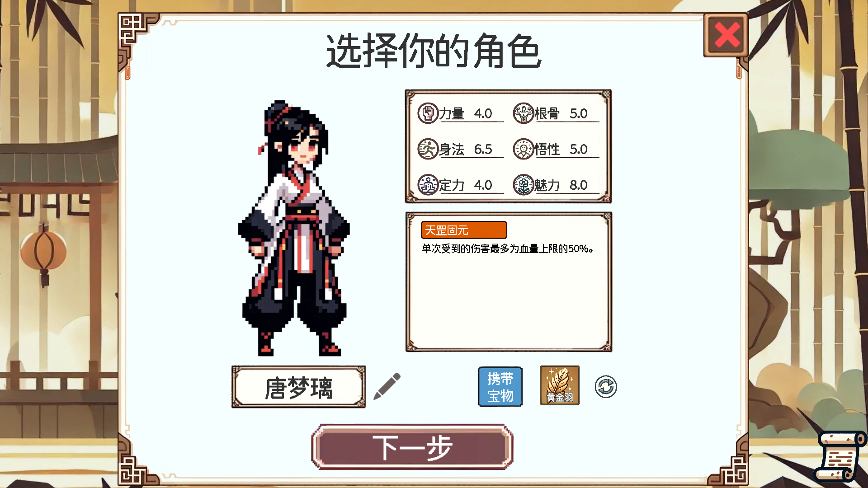
Task: Click the 身法 running figure icon
Action: [428, 149]
